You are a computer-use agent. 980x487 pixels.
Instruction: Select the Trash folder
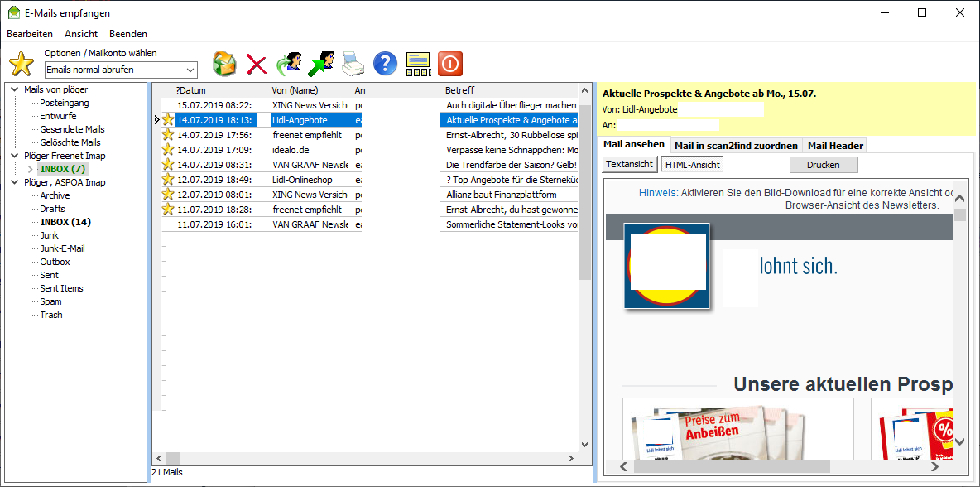(51, 315)
